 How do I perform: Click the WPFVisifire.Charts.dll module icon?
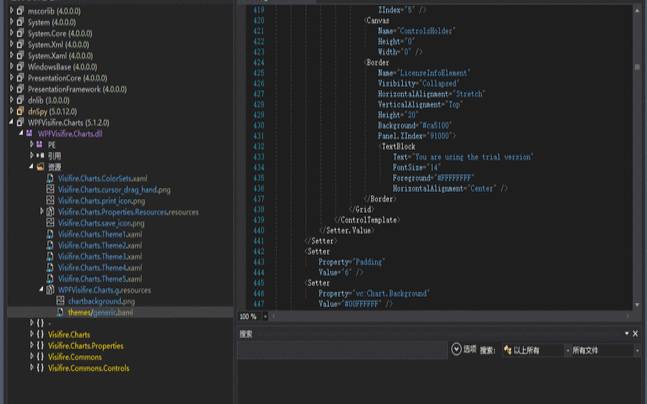tap(30, 133)
